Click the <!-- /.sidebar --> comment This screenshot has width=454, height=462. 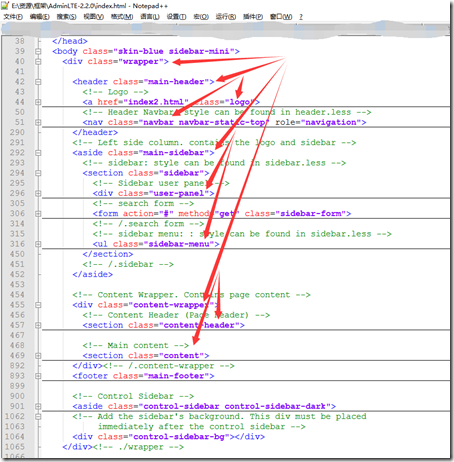(128, 264)
